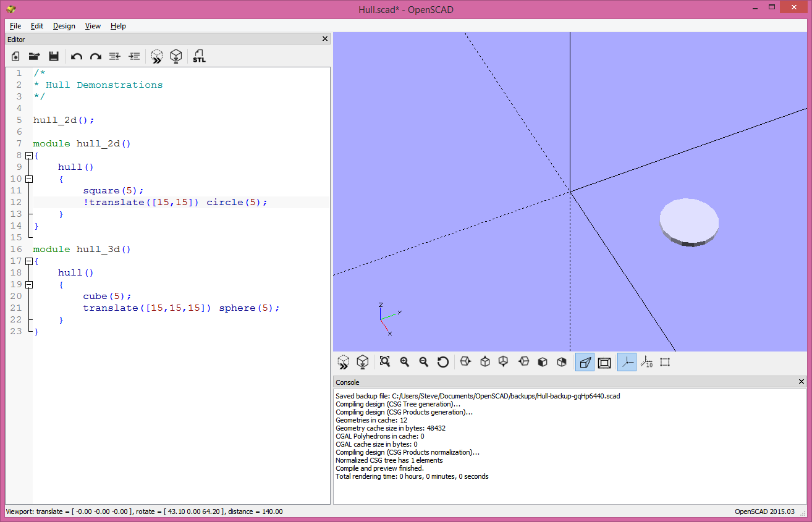The width and height of the screenshot is (812, 522).
Task: Switch to the right side view
Action: coord(465,362)
